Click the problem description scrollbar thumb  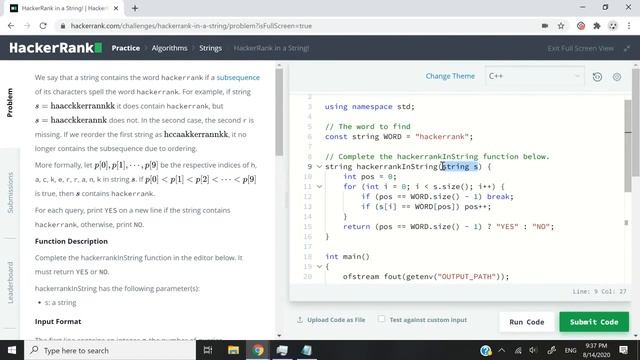(x=279, y=112)
